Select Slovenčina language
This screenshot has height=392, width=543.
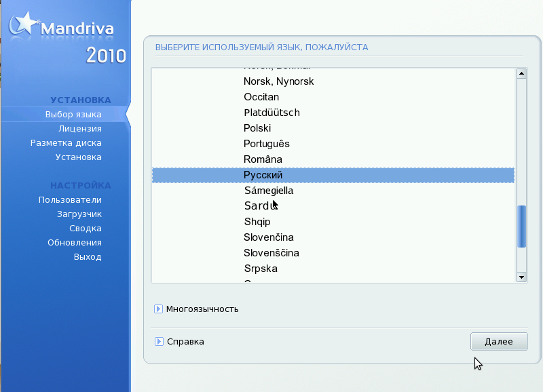pyautogui.click(x=268, y=237)
